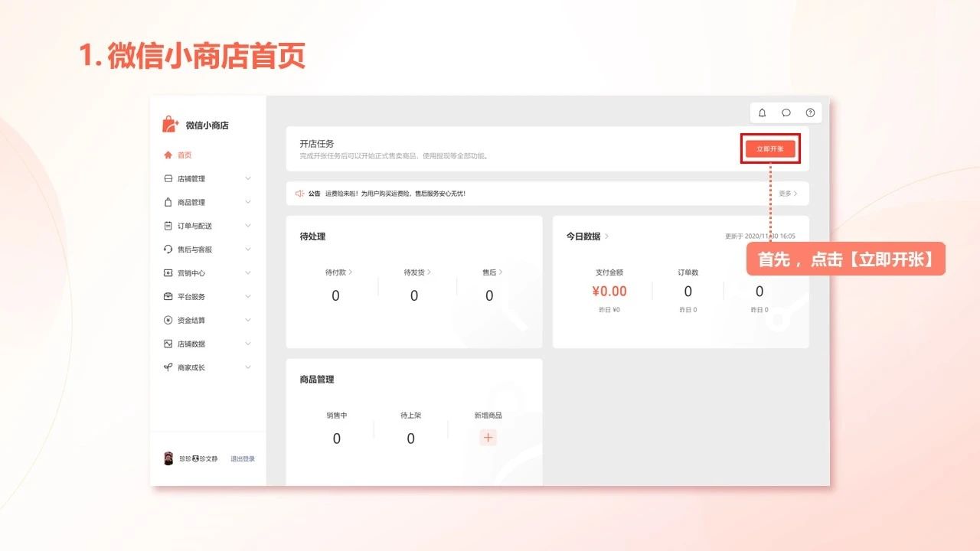Click the 店铺数据 chart icon
Screen dimensions: 980x551
tap(168, 344)
